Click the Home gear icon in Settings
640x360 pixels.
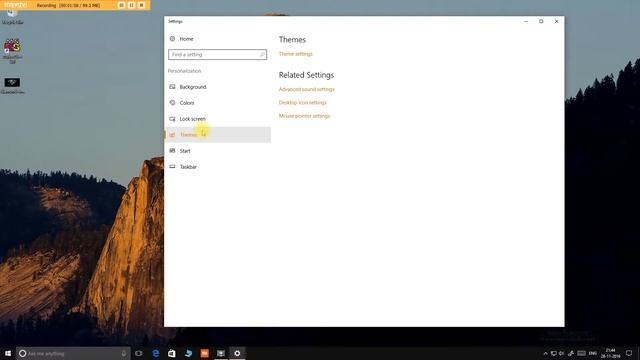[172, 39]
